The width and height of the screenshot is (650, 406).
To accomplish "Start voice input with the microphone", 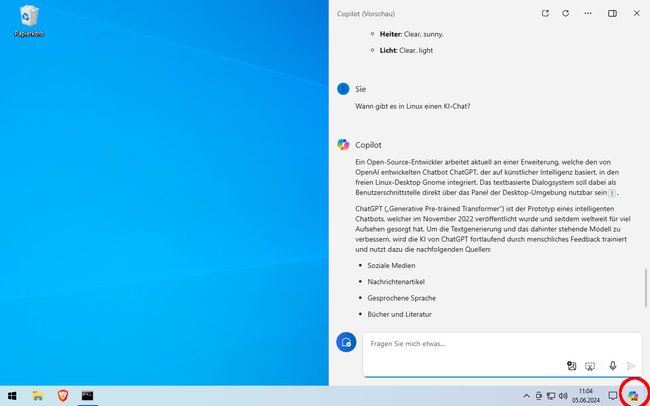I will (612, 365).
